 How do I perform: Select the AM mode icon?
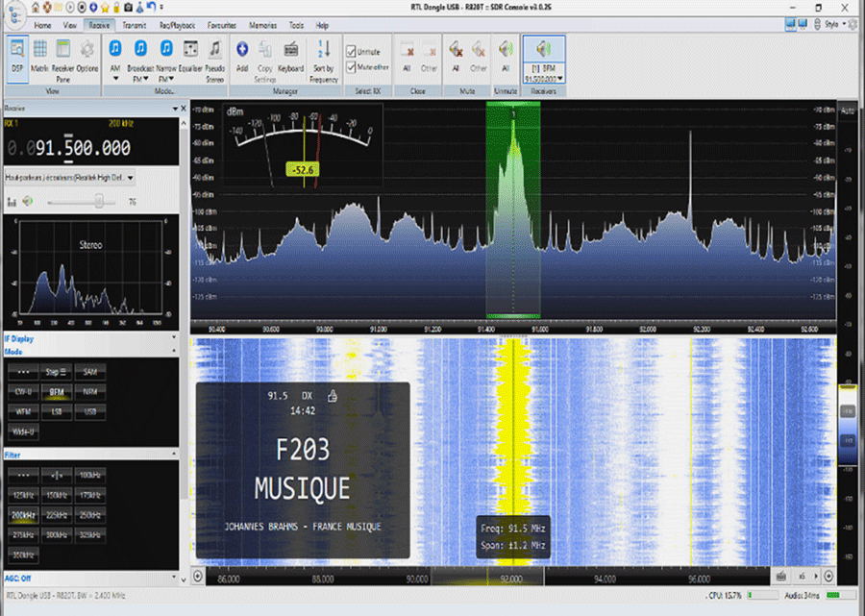coord(114,49)
